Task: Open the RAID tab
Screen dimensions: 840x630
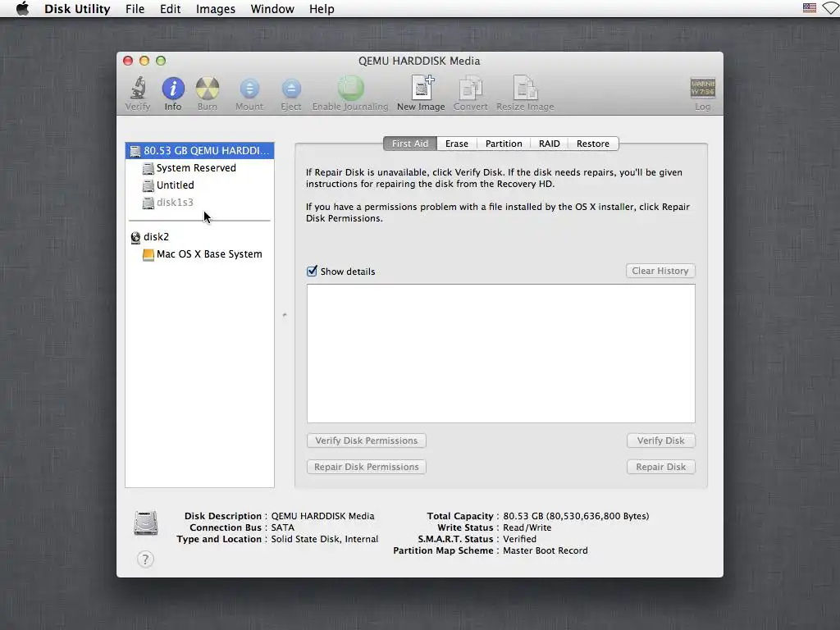Action: pyautogui.click(x=549, y=144)
